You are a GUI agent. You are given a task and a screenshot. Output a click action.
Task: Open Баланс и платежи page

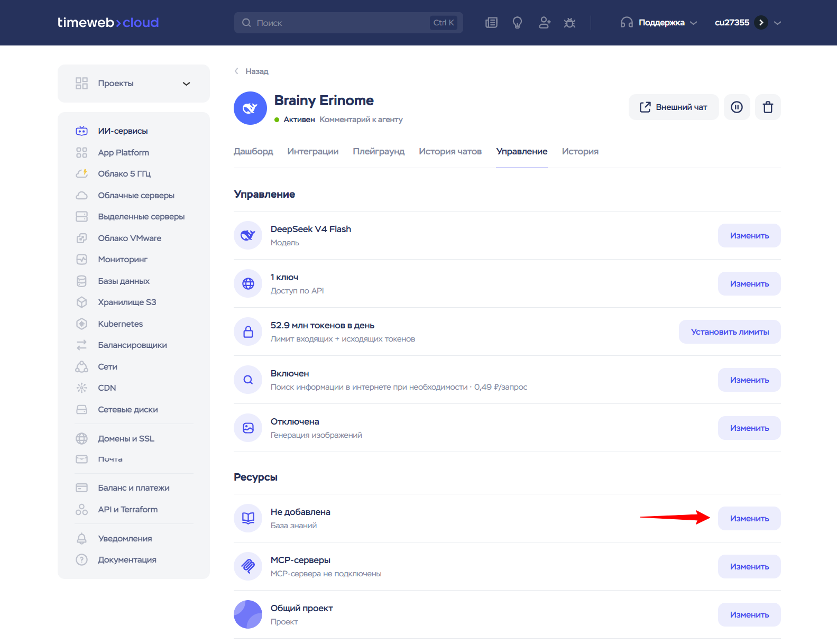134,487
